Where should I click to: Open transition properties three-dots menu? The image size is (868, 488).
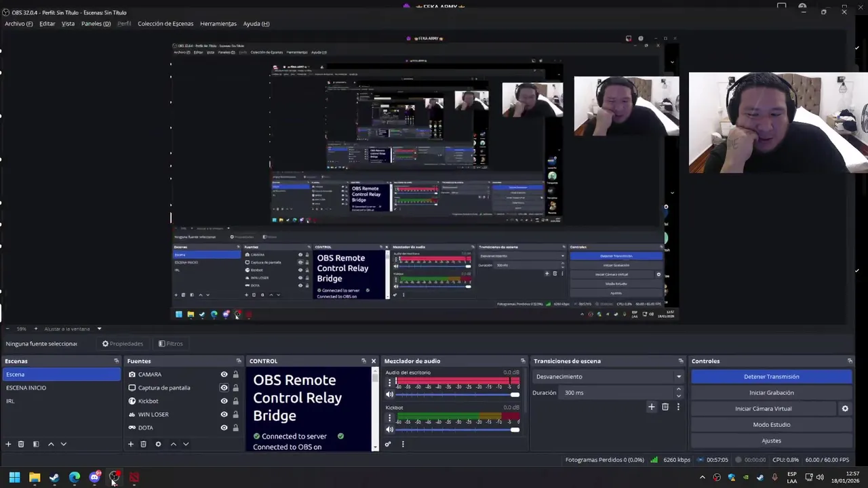tap(678, 407)
